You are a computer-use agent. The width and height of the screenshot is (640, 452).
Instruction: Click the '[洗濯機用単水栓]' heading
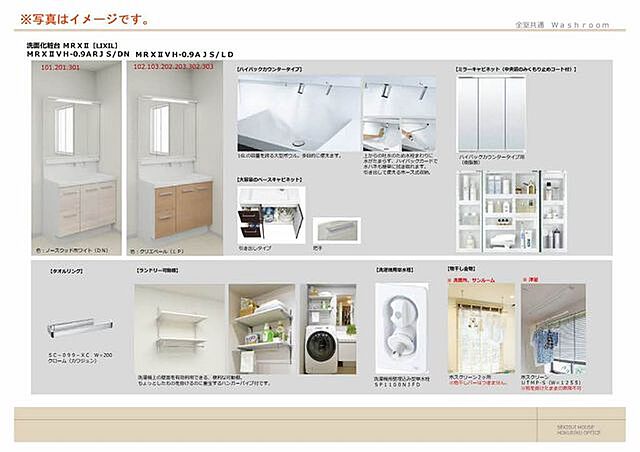coord(394,270)
